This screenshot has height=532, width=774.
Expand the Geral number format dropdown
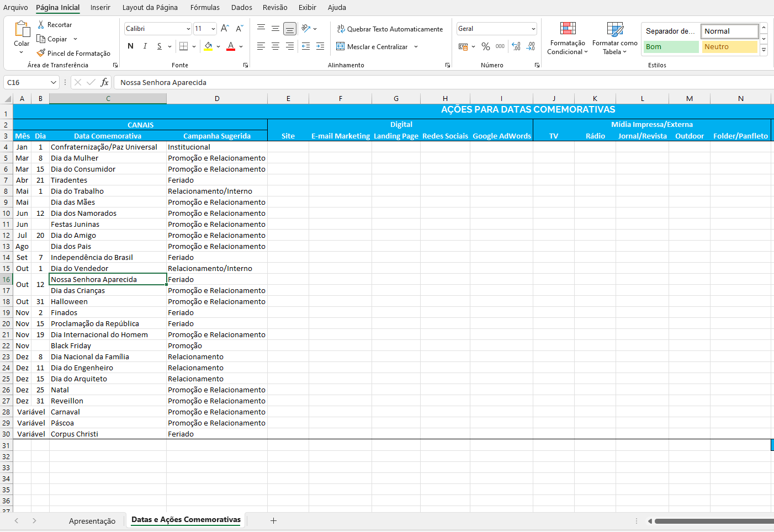coord(533,29)
